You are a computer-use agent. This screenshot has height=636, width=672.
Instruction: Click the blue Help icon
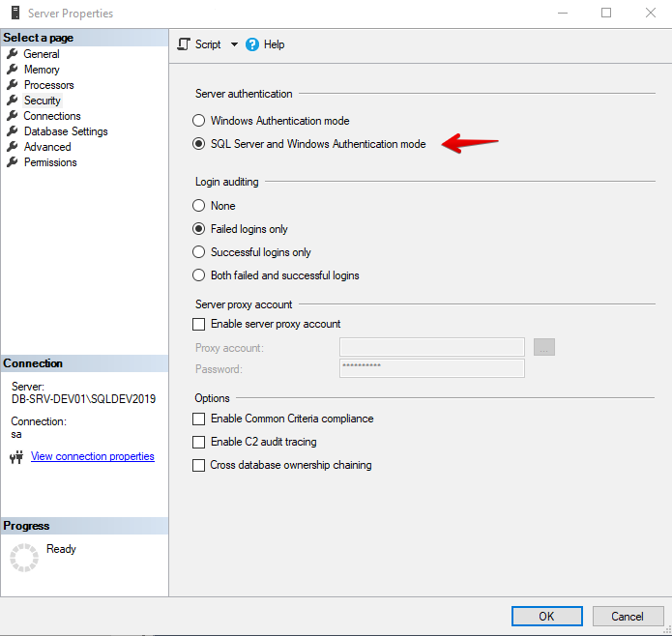pyautogui.click(x=253, y=44)
